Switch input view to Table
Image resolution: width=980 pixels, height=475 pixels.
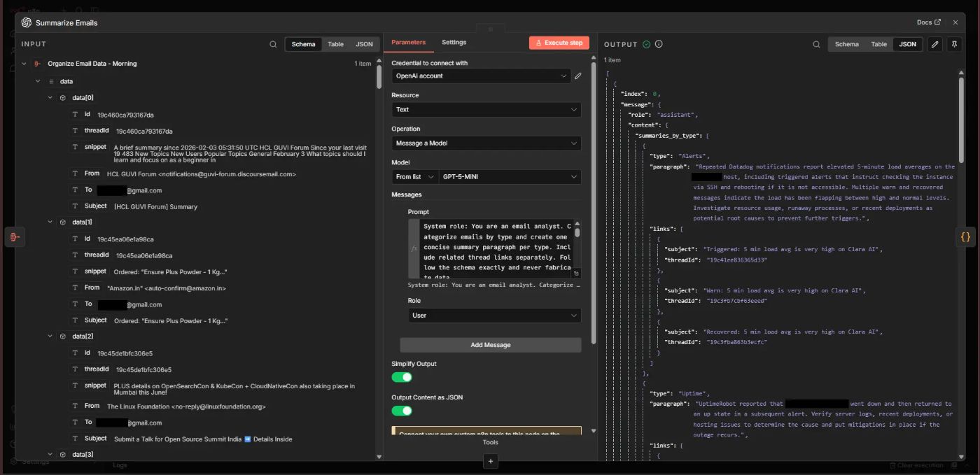pos(336,44)
